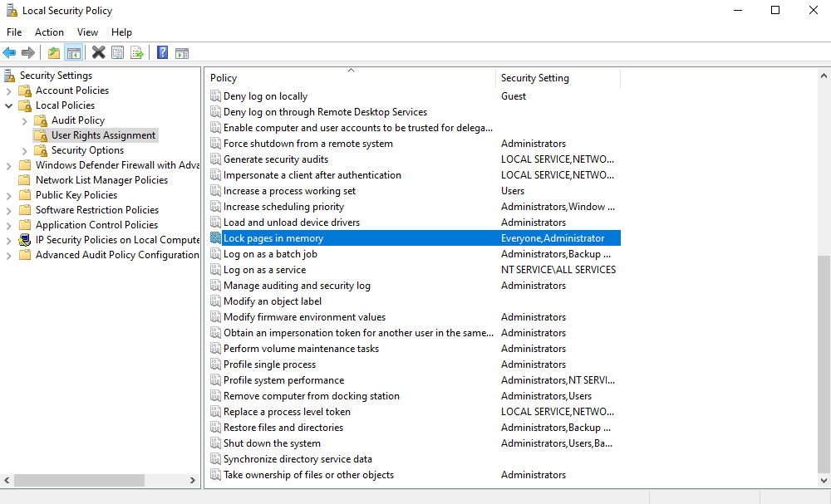Select the Local Policies tree label
The width and height of the screenshot is (831, 504).
click(x=65, y=105)
